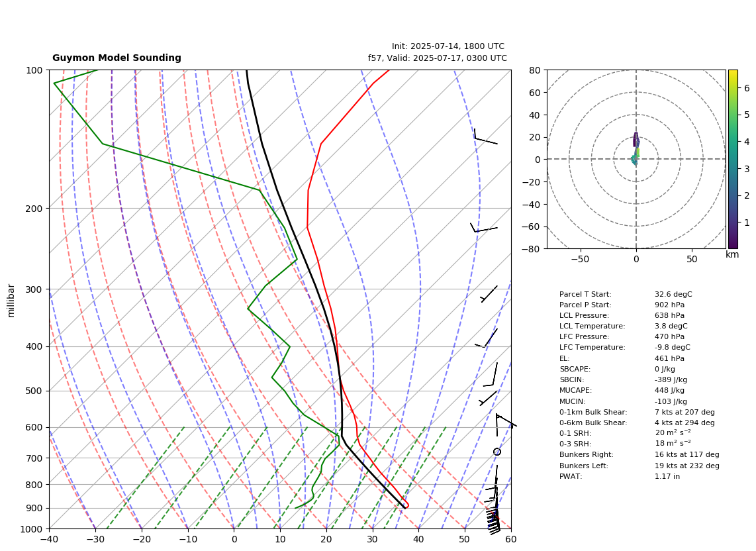Click the "Bunkers Right:" label
Screen dimensions: 756x551
point(587,454)
